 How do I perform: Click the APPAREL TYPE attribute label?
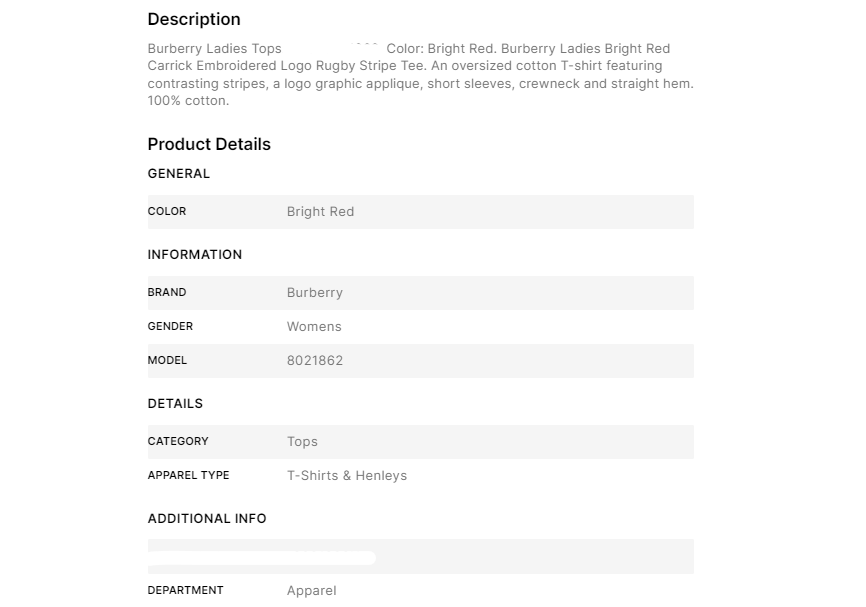point(188,476)
